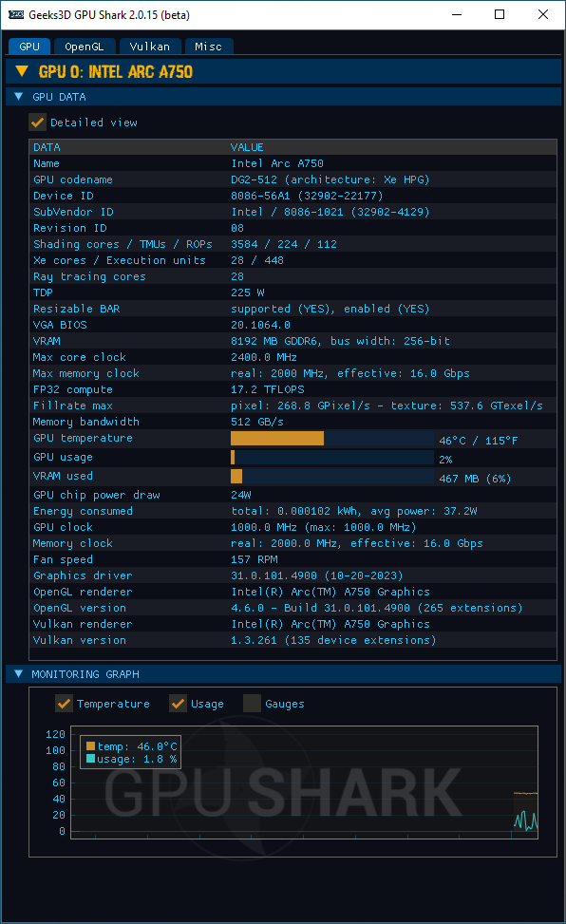Click the TDP value 225 W
Viewport: 566px width, 924px height.
248,292
